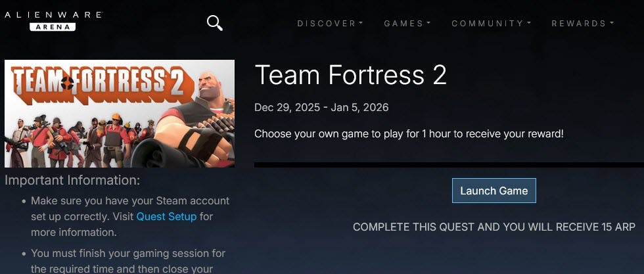Click the quest progress bar
Viewport: 644px width, 274px height.
[449, 165]
